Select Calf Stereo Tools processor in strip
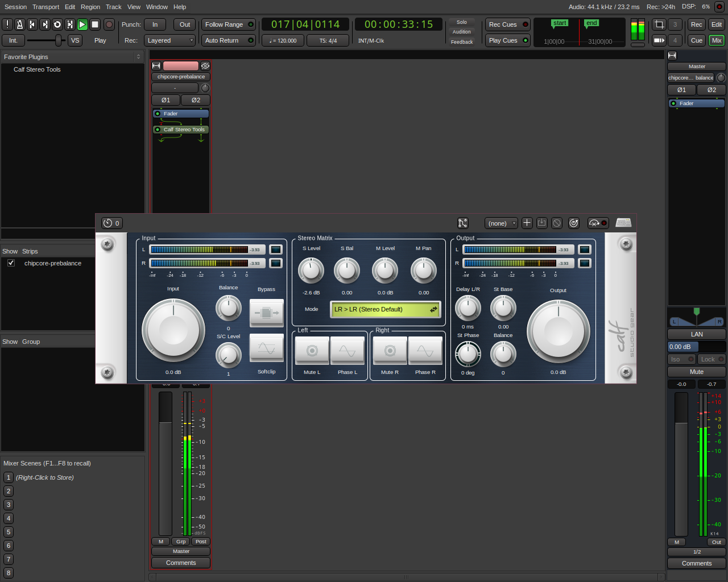The image size is (728, 582). 181,130
